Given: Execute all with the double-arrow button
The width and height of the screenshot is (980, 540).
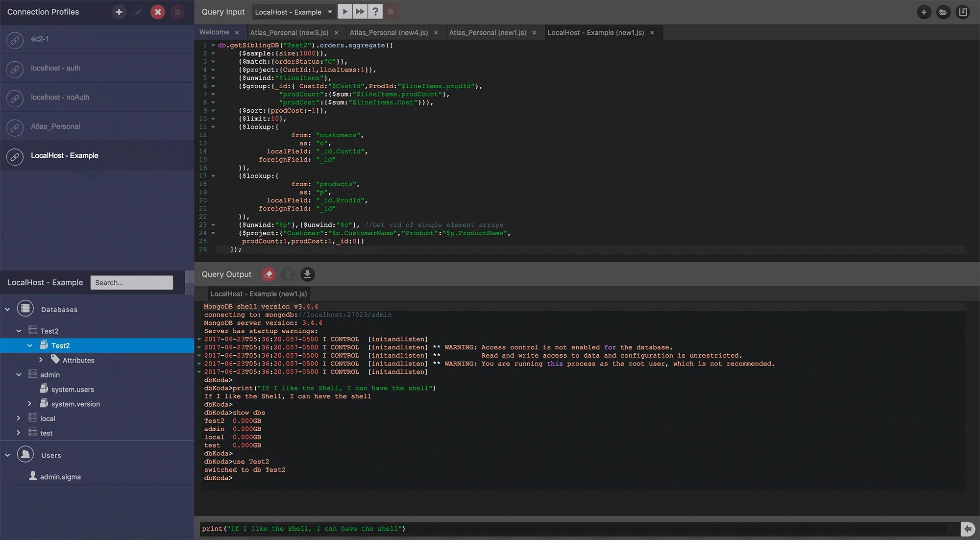Looking at the screenshot, I should pyautogui.click(x=360, y=12).
